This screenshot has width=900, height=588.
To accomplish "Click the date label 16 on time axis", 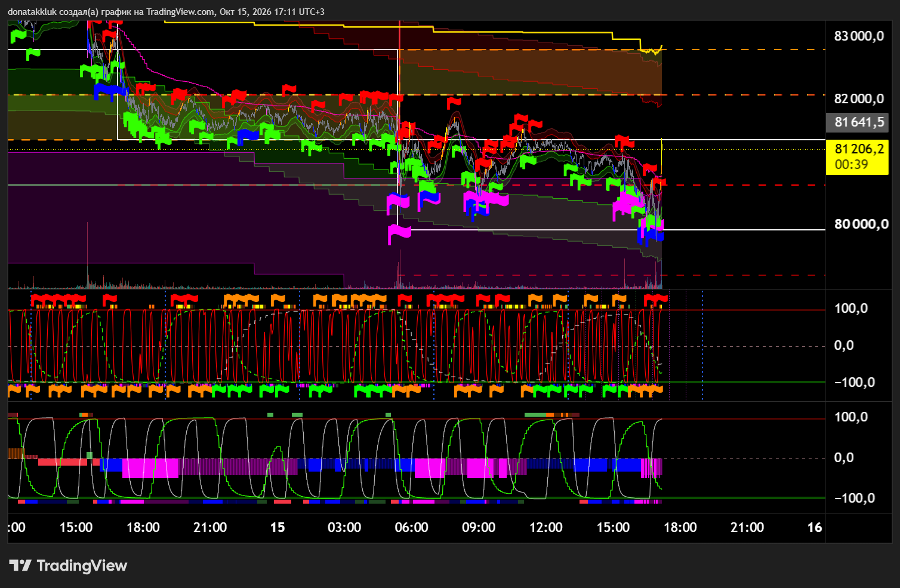I will click(815, 527).
